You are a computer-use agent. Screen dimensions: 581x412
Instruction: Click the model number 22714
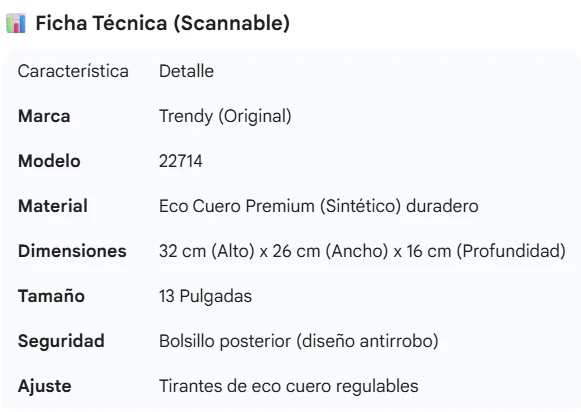click(x=181, y=162)
